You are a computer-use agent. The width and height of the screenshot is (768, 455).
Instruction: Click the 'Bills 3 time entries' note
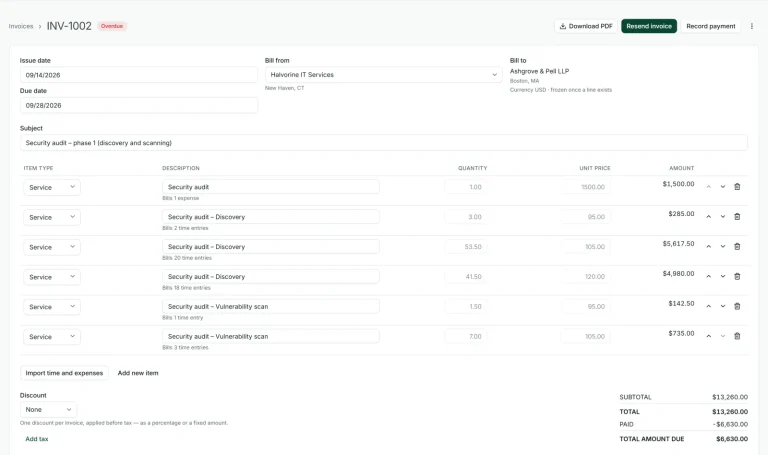185,347
